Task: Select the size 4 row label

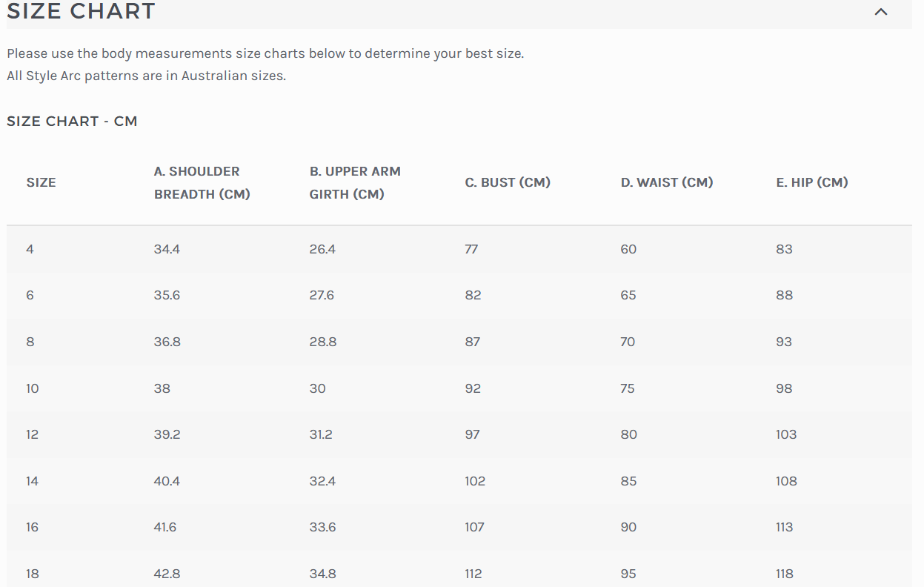Action: (x=30, y=249)
